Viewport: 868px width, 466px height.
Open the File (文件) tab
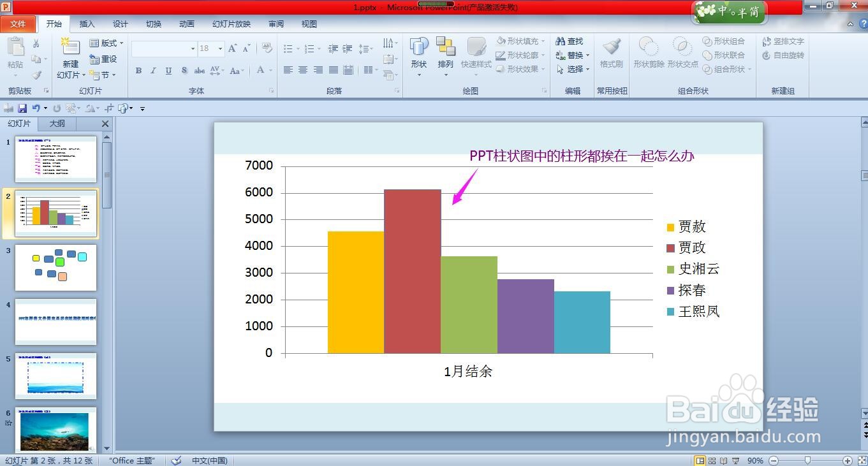pyautogui.click(x=18, y=24)
